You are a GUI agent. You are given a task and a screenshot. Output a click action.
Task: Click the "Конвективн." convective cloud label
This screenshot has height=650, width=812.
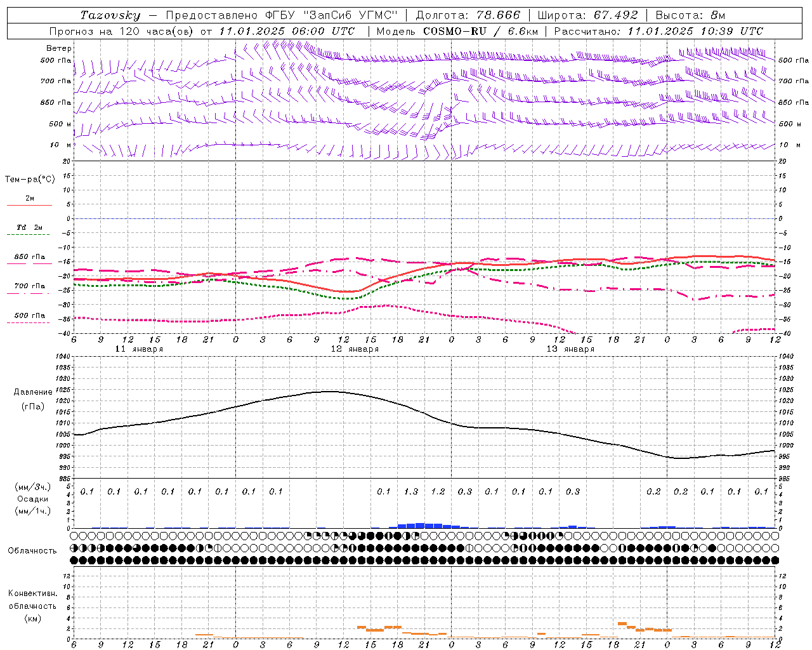33,594
